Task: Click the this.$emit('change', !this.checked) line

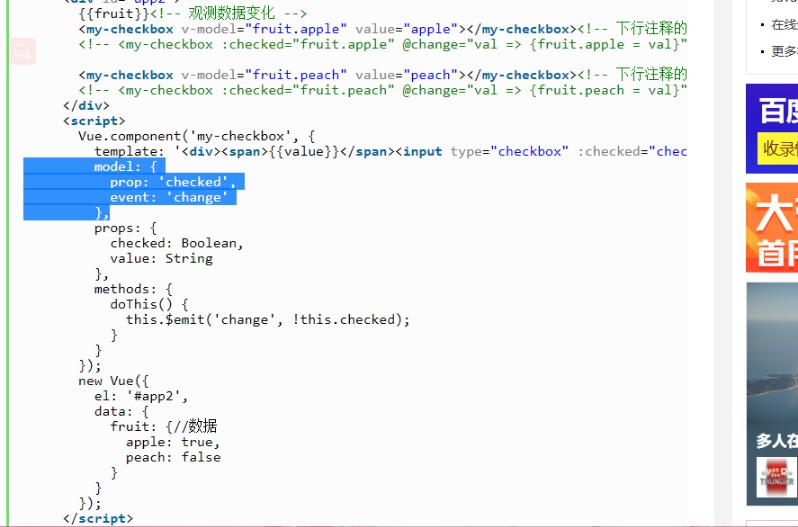Action: [268, 319]
